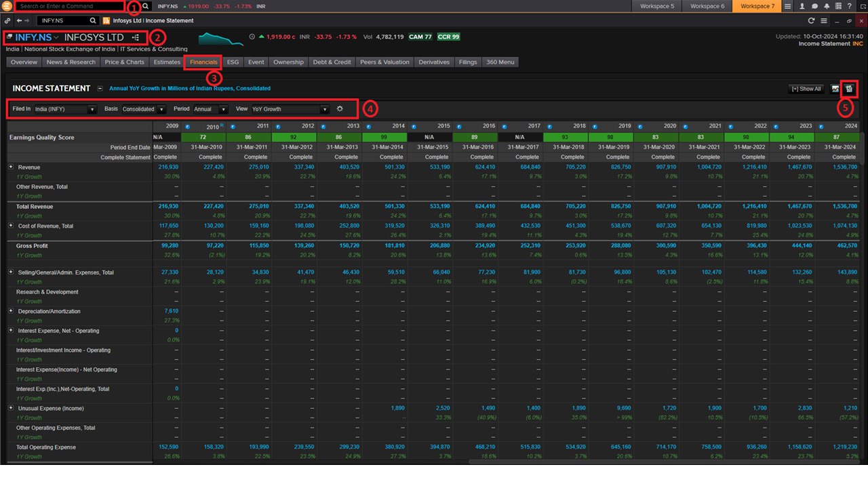Open notifications bell icon
The height and width of the screenshot is (488, 868).
827,6
